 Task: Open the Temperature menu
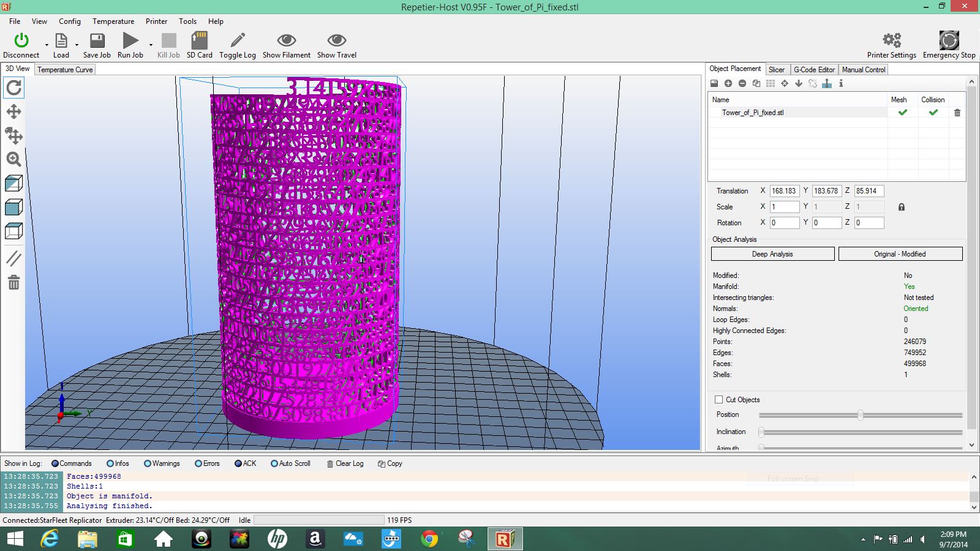(113, 21)
